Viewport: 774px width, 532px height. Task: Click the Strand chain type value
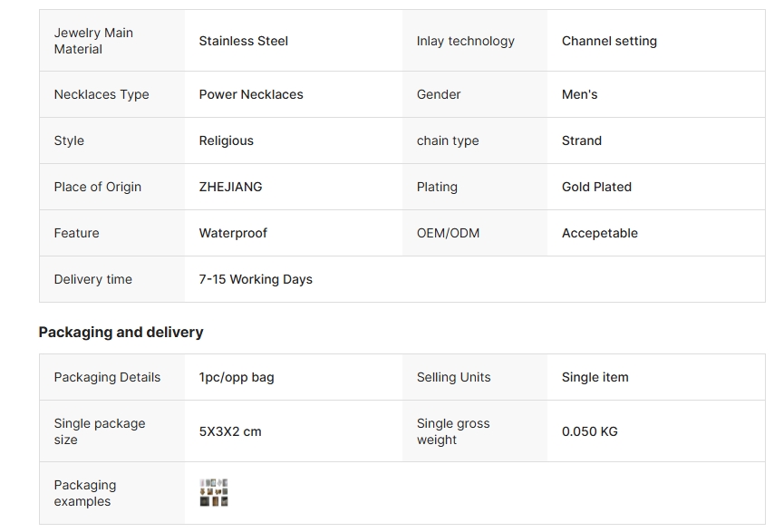pos(581,140)
